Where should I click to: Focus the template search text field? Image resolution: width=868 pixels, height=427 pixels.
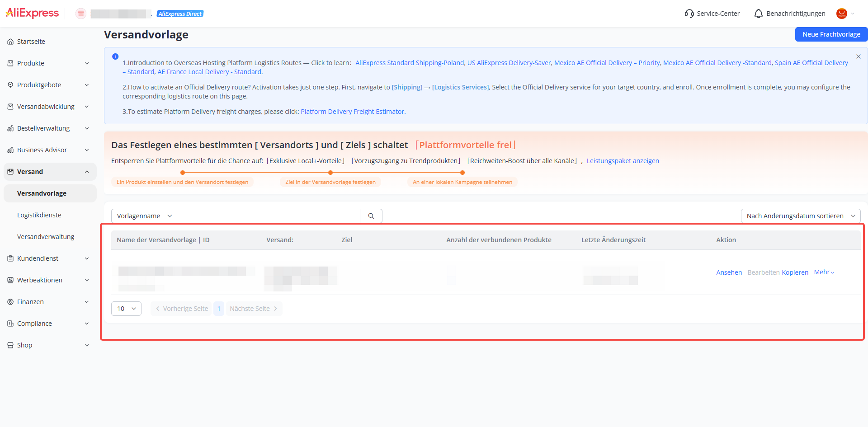269,216
